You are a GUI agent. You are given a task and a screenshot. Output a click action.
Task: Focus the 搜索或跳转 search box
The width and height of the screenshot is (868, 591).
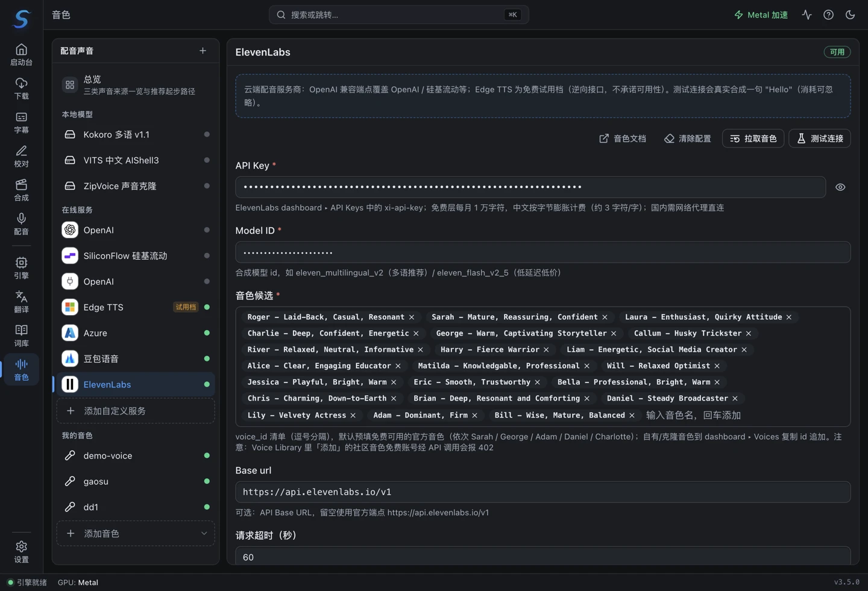click(x=399, y=15)
